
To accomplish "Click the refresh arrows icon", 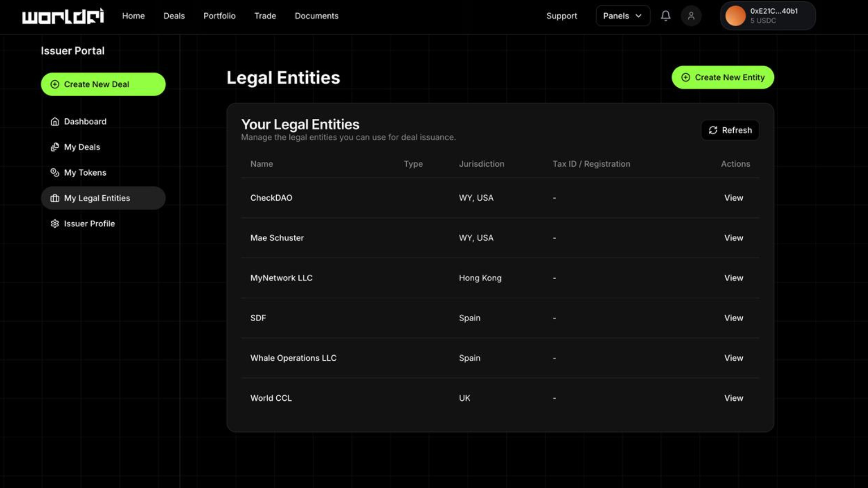I will [x=713, y=130].
